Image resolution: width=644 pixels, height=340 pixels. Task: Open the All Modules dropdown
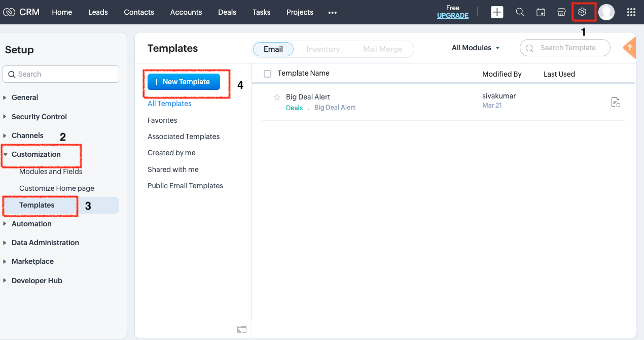(475, 47)
